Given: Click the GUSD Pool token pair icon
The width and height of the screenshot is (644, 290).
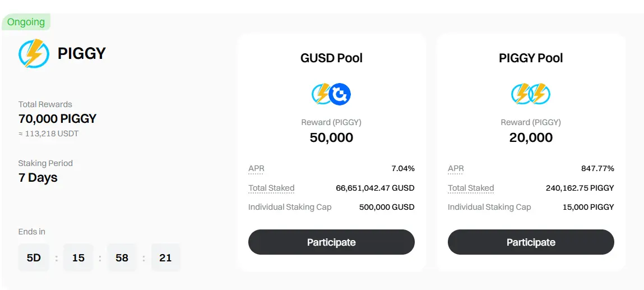Looking at the screenshot, I should tap(331, 94).
